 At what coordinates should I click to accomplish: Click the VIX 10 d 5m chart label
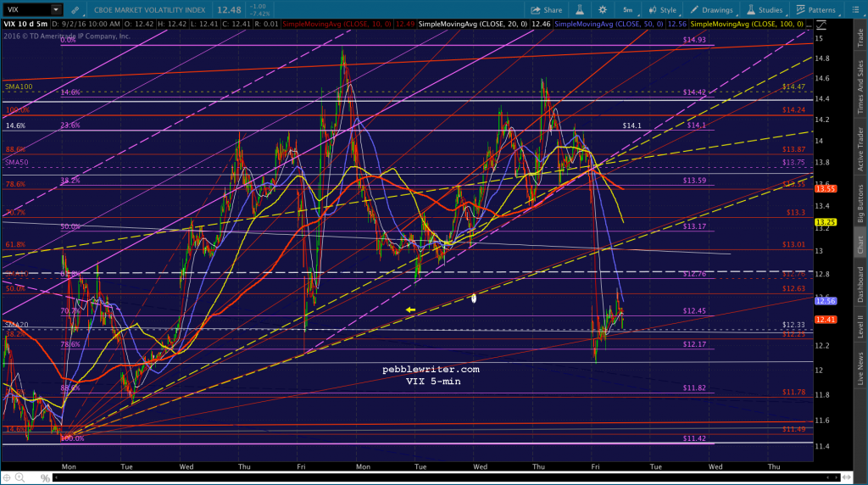(25, 25)
